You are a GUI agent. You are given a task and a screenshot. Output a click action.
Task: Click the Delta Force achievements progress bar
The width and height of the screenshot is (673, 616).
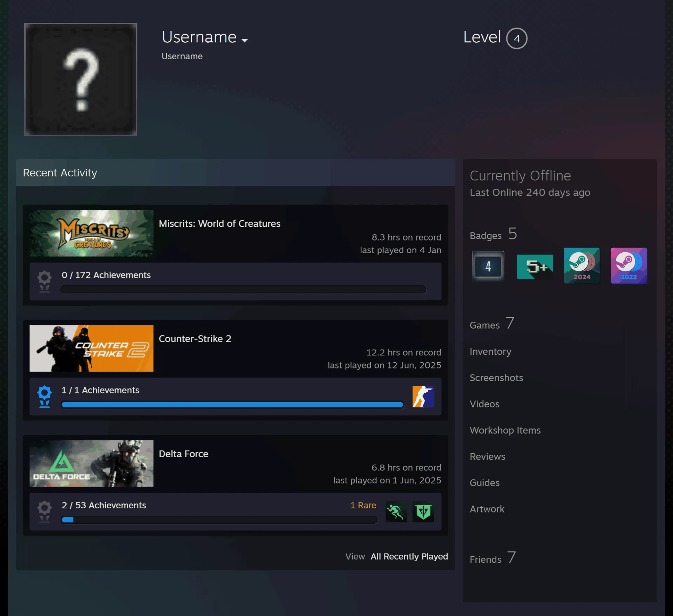coord(219,520)
